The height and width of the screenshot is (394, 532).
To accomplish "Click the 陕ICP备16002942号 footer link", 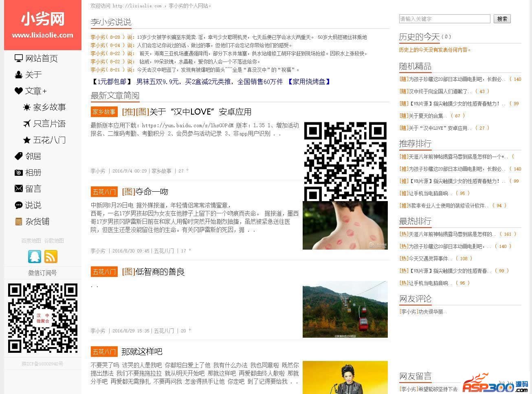I will [42, 364].
